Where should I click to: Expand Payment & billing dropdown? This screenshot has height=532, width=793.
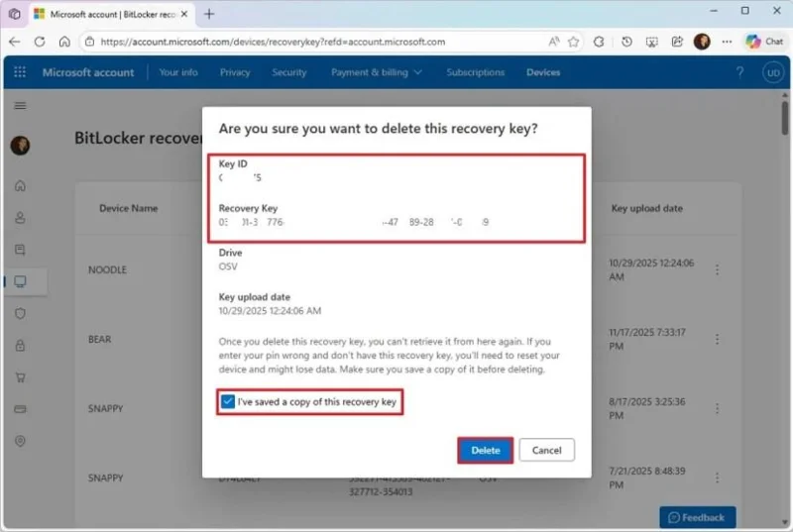[x=377, y=72]
